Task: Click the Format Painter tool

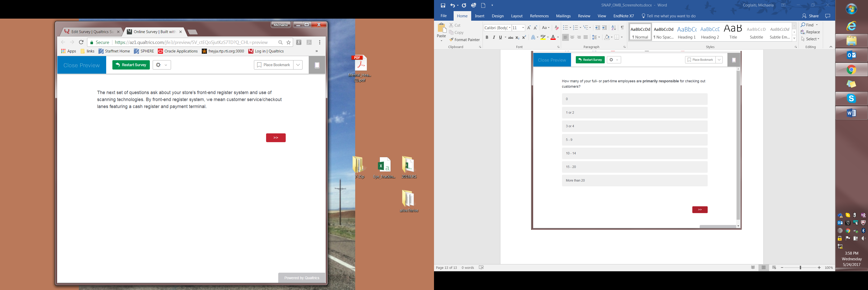Action: tap(464, 40)
